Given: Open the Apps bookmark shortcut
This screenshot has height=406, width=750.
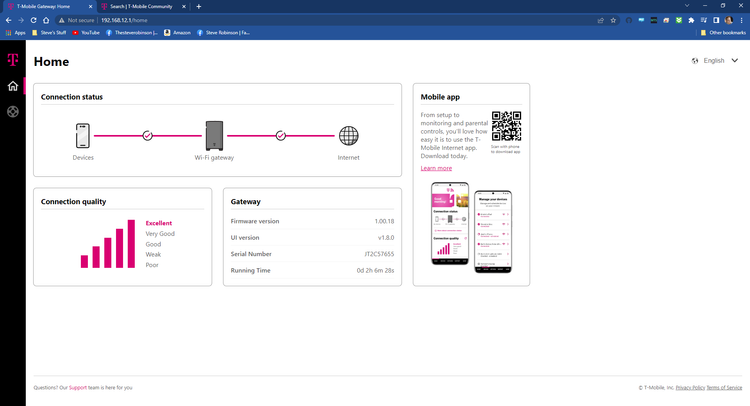Looking at the screenshot, I should pyautogui.click(x=15, y=33).
